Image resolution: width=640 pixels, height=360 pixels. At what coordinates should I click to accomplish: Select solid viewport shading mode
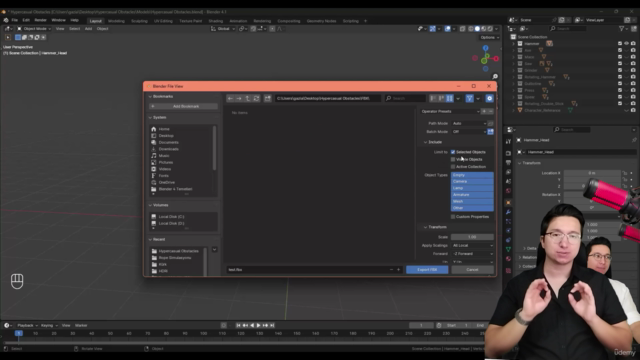click(x=477, y=29)
